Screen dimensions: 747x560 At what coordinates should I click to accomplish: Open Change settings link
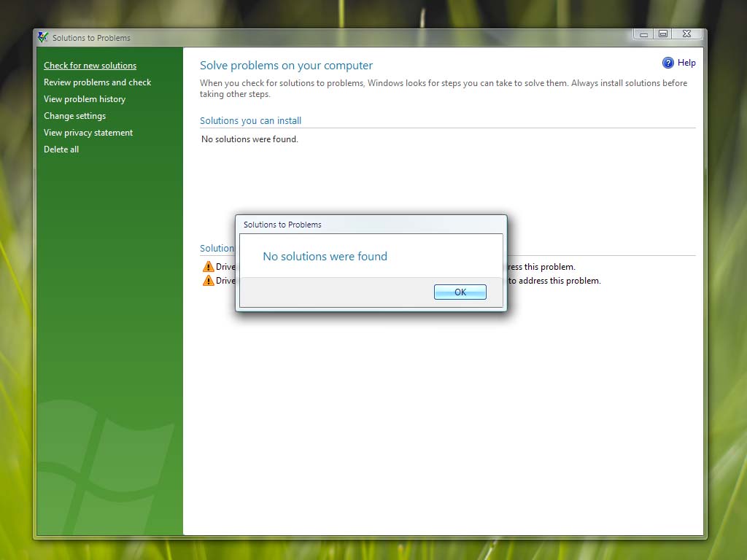point(75,116)
